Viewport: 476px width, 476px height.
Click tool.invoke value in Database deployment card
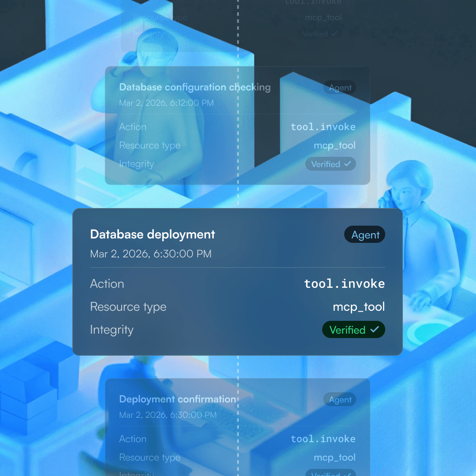point(345,283)
